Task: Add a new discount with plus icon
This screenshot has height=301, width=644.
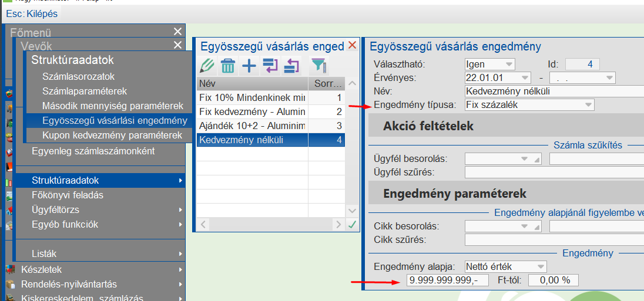Action: pyautogui.click(x=249, y=66)
